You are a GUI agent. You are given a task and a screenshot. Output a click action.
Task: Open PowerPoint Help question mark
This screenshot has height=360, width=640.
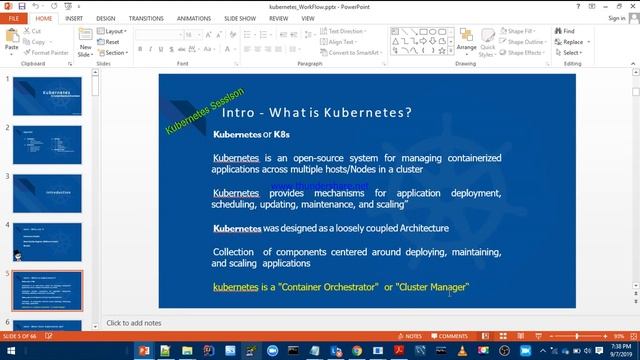[x=578, y=7]
